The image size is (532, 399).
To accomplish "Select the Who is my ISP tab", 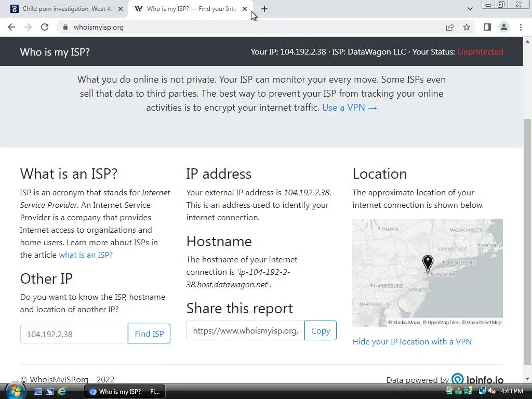I will tap(191, 9).
